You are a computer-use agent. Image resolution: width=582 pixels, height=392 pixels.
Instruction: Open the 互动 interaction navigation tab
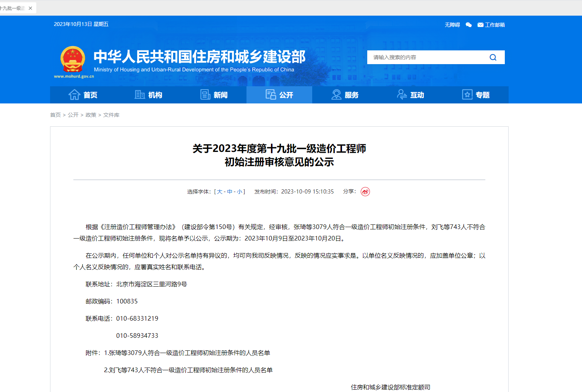click(410, 95)
